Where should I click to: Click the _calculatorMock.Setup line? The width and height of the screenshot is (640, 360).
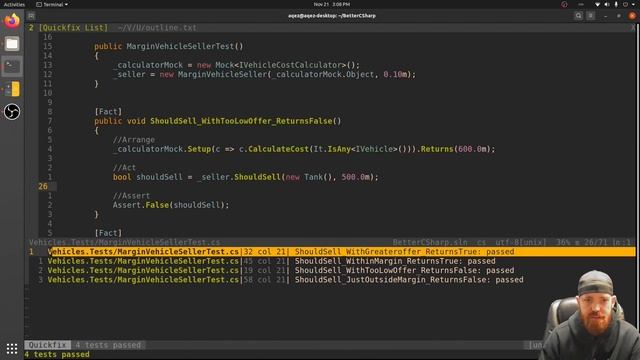click(304, 149)
